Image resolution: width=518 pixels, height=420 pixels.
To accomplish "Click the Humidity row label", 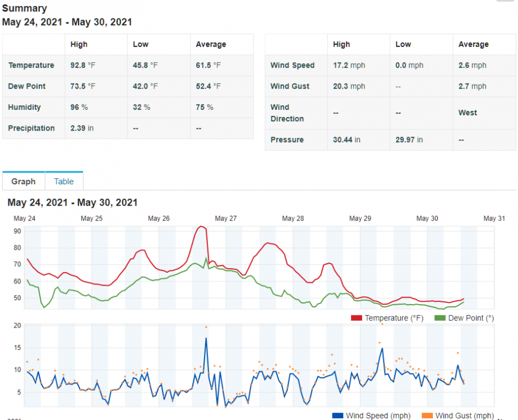I will [24, 108].
